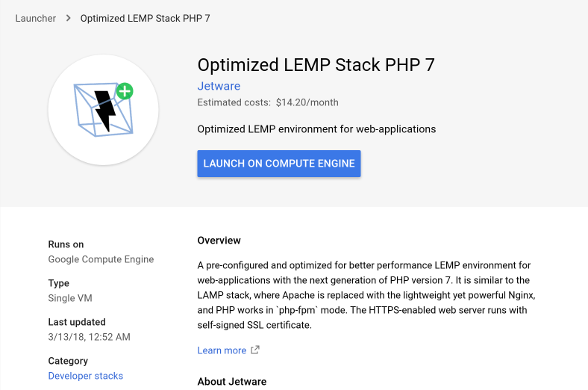The image size is (588, 390).
Task: Click the black lightning bolt in logo
Action: (105, 111)
